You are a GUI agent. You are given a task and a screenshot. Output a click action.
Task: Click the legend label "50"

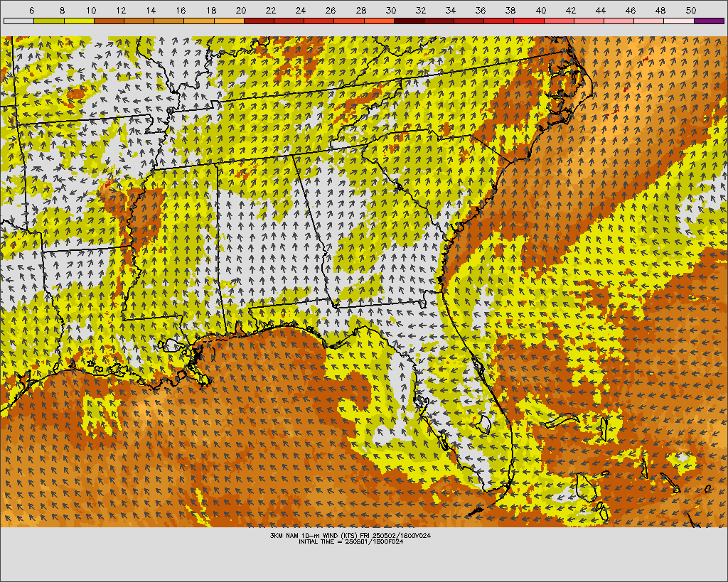(690, 10)
